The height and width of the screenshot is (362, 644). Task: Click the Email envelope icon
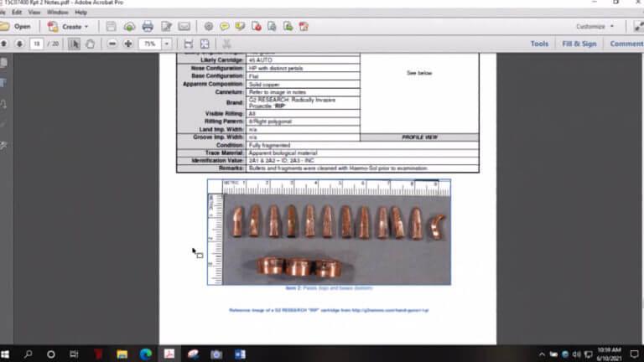pyautogui.click(x=184, y=27)
